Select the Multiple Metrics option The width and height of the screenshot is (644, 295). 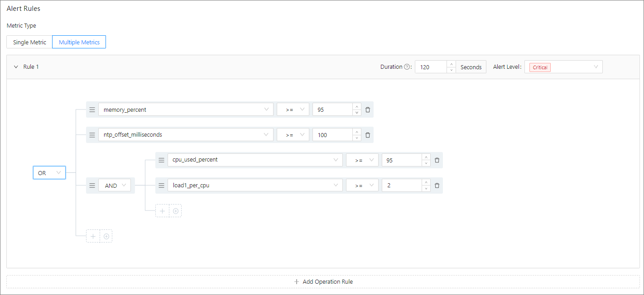click(79, 42)
